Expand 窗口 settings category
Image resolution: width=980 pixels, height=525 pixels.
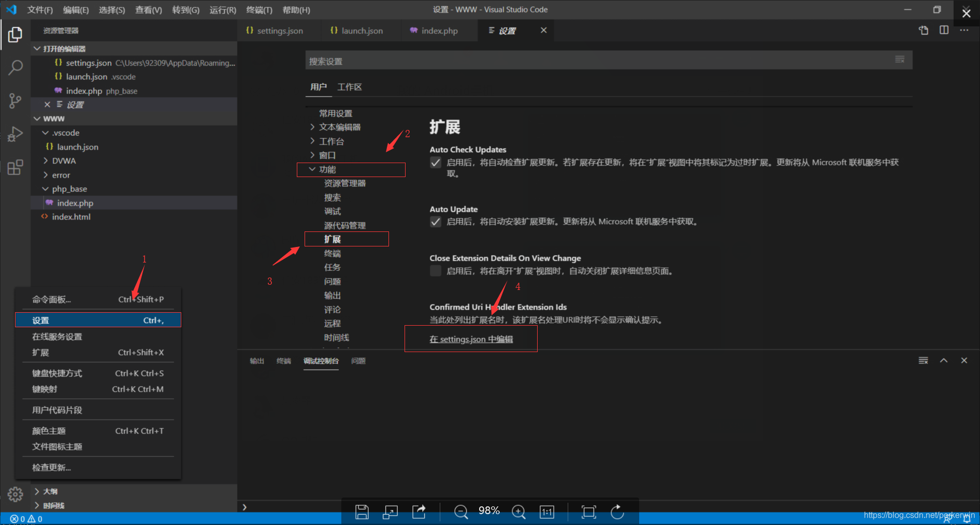312,155
